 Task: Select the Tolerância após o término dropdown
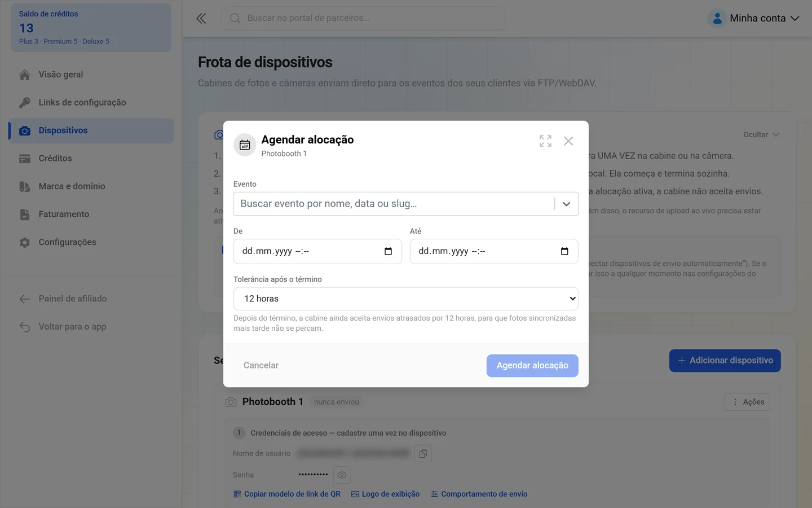click(406, 299)
